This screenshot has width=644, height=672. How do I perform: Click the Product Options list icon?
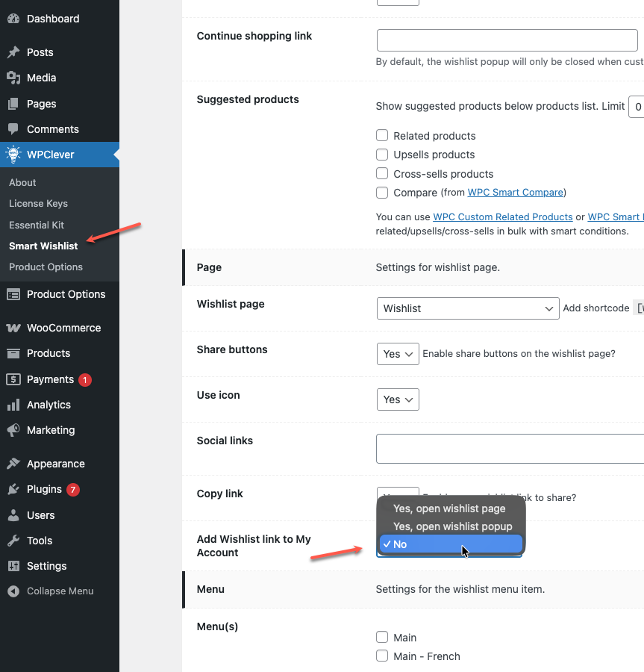click(13, 294)
